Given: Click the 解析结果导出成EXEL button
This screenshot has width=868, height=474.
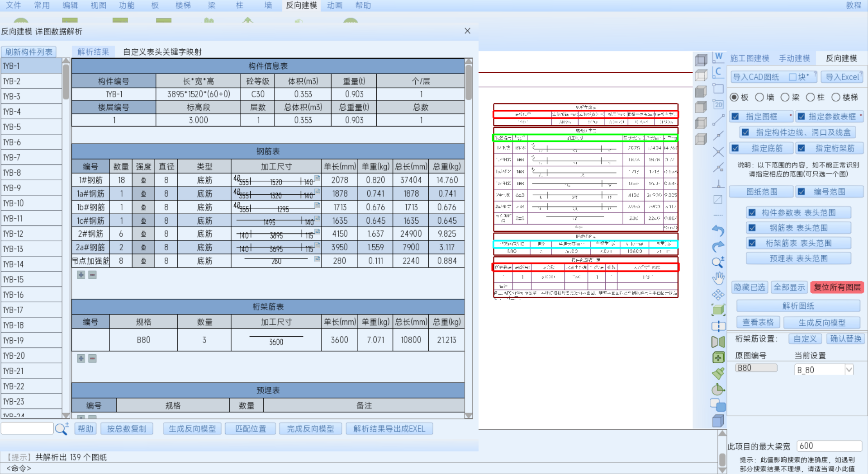Looking at the screenshot, I should (389, 429).
